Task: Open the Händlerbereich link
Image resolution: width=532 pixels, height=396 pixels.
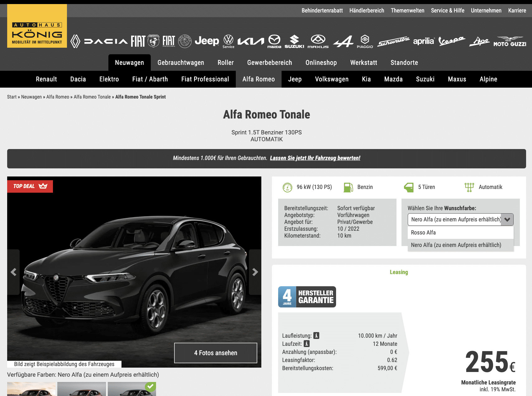Action: pyautogui.click(x=367, y=11)
